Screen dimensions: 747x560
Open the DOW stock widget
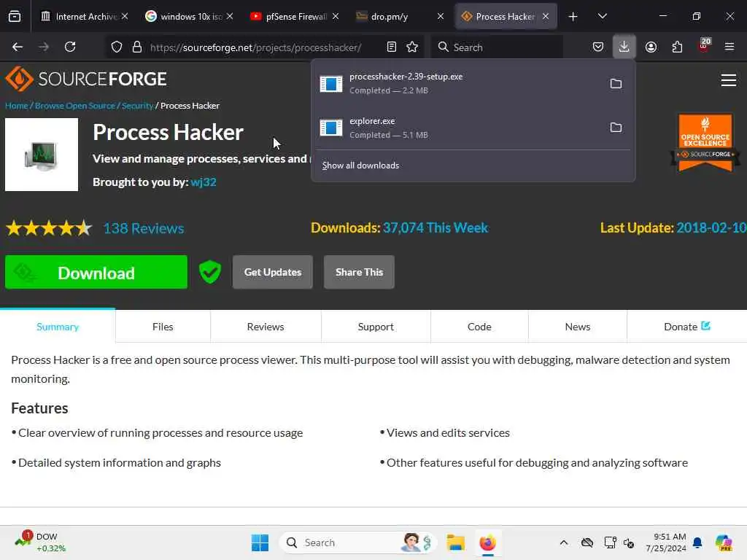[41, 542]
